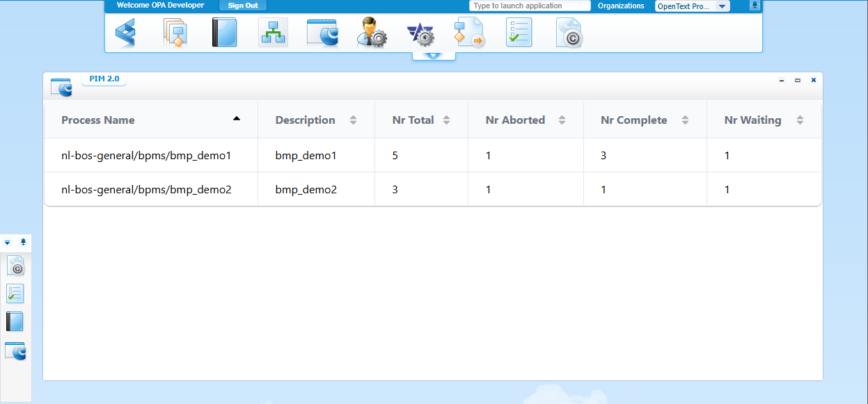Viewport: 868px width, 404px height.
Task: Open the Organizations dropdown
Action: point(692,6)
